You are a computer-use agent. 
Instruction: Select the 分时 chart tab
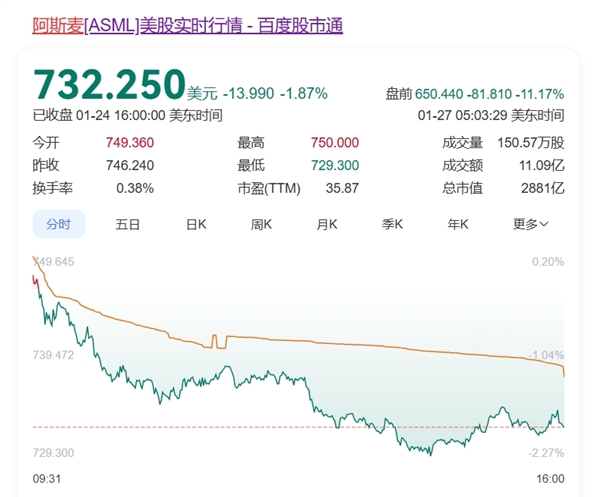point(59,224)
